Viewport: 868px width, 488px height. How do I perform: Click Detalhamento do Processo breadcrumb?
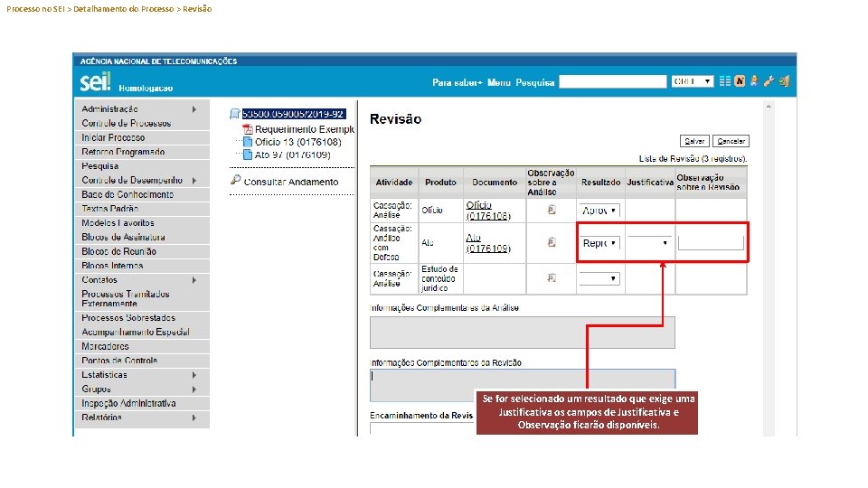tap(124, 9)
